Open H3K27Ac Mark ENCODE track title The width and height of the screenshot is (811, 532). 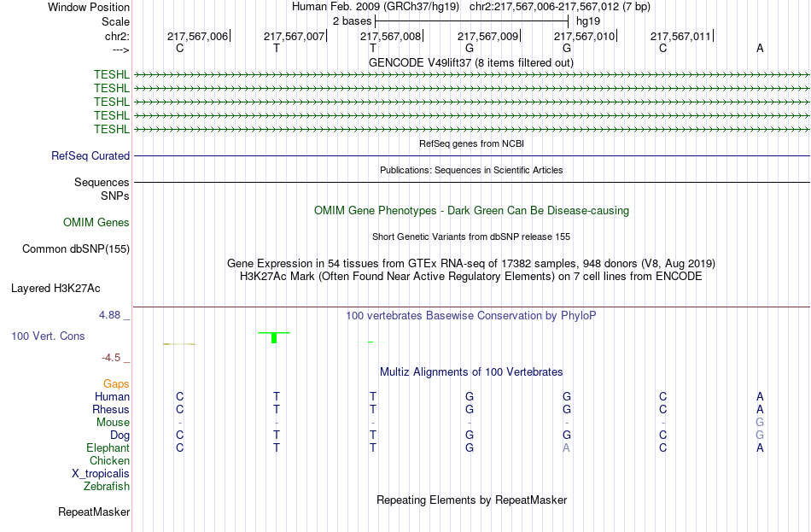470,277
